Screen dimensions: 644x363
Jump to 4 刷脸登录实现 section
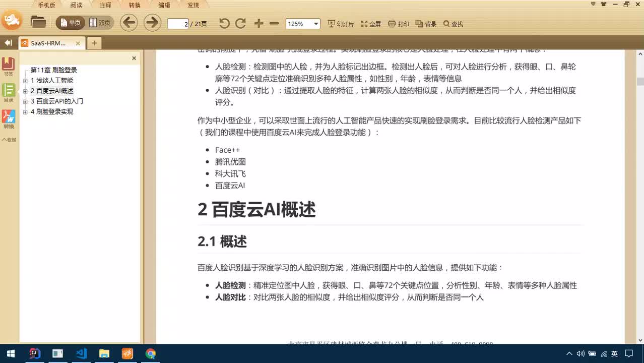(x=52, y=111)
